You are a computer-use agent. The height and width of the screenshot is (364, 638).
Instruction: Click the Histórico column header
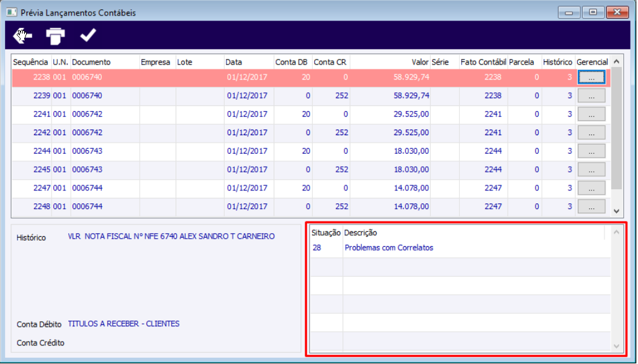point(559,62)
